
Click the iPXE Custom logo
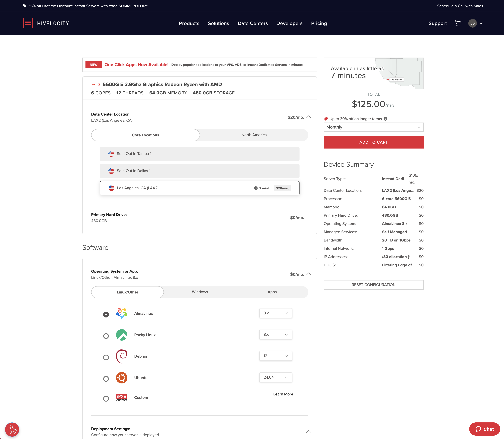pyautogui.click(x=122, y=398)
